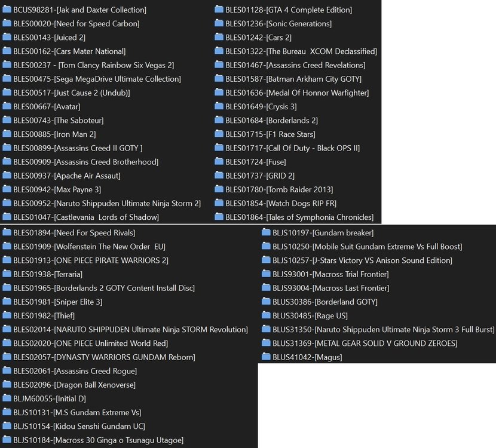Viewport: 496px width, 448px height.
Task: Click the folder icon beside Juiced 2
Action: pos(7,37)
